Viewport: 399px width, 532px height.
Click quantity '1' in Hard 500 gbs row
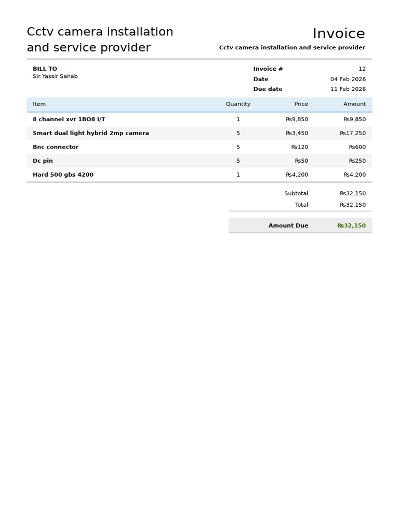(x=238, y=175)
